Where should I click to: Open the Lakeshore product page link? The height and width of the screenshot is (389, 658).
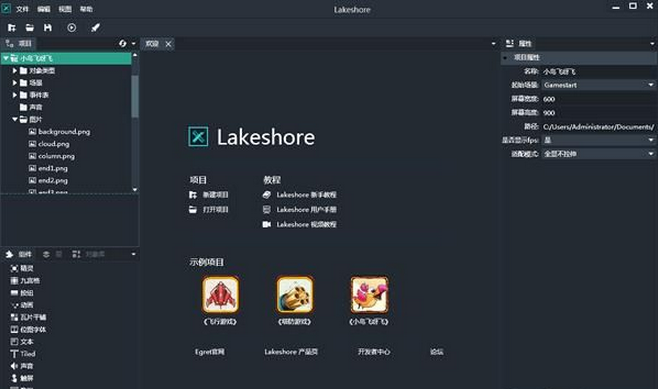click(291, 352)
